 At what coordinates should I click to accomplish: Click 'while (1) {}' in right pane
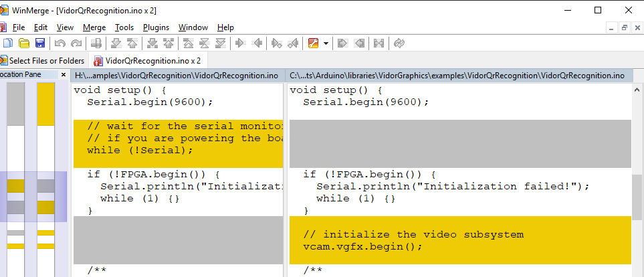pyautogui.click(x=356, y=199)
